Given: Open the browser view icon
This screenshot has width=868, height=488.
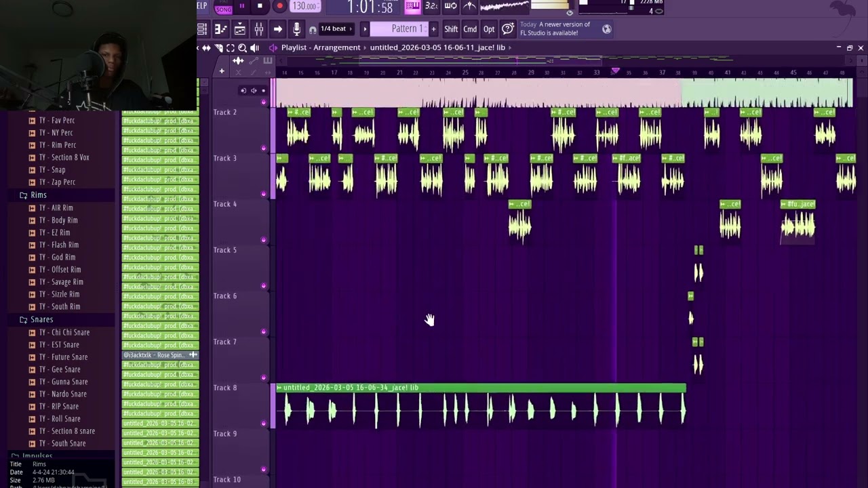Looking at the screenshot, I should coord(202,29).
